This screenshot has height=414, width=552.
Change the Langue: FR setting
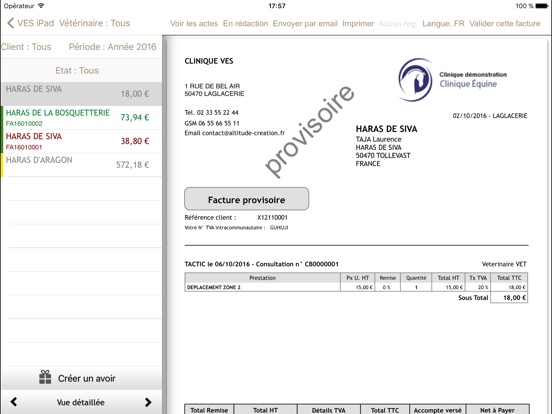pyautogui.click(x=443, y=24)
